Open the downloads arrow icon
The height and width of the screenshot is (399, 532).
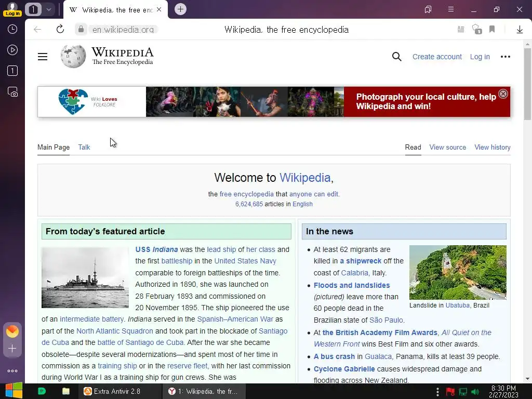(520, 30)
